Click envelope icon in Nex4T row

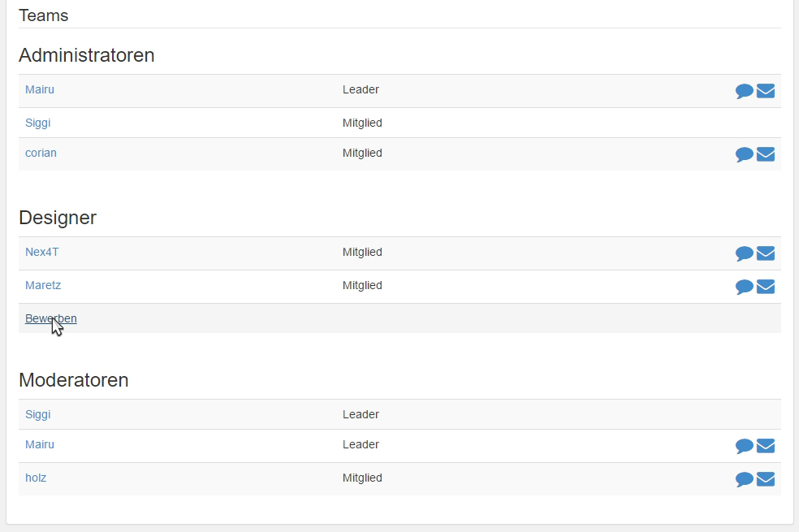tap(766, 253)
